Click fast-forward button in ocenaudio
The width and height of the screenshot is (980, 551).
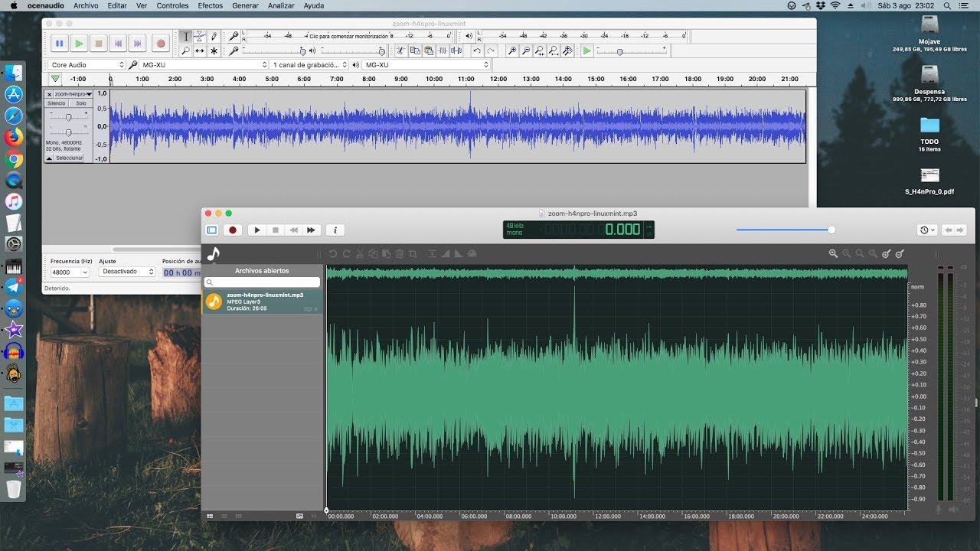pyautogui.click(x=311, y=230)
